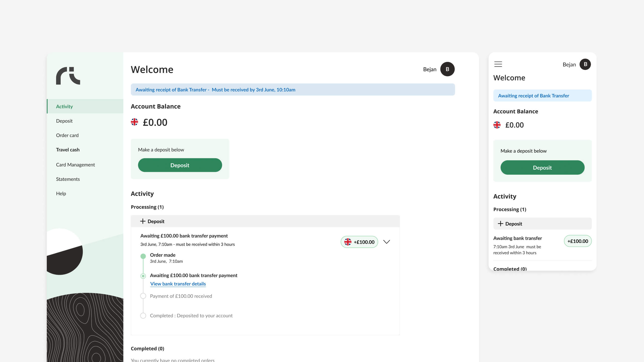Click the plus icon in desktop Deposit header
The image size is (644, 362).
[143, 221]
